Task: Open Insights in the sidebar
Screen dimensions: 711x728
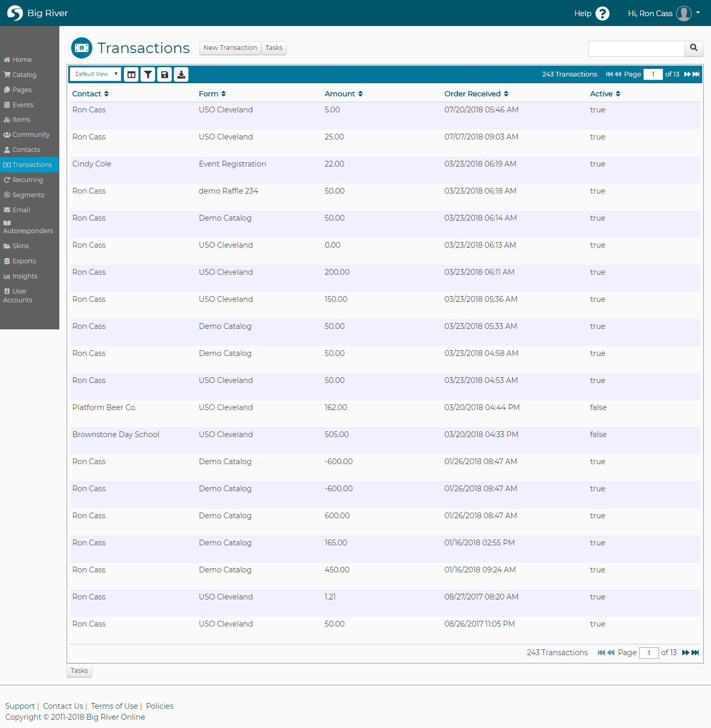Action: 30,276
